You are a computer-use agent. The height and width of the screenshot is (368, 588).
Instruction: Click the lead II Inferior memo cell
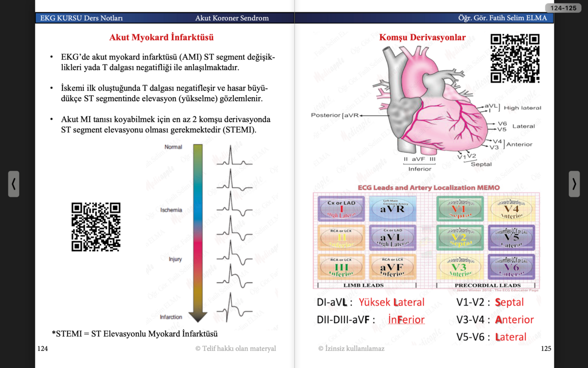pyautogui.click(x=342, y=237)
